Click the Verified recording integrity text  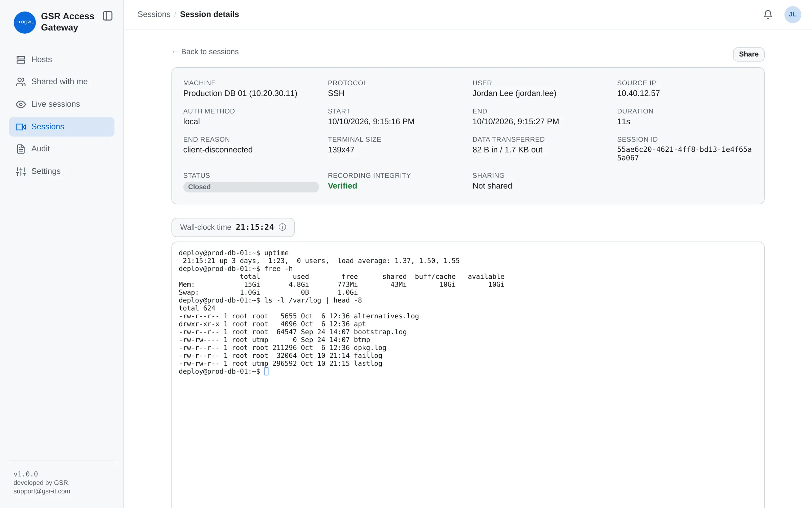point(342,186)
